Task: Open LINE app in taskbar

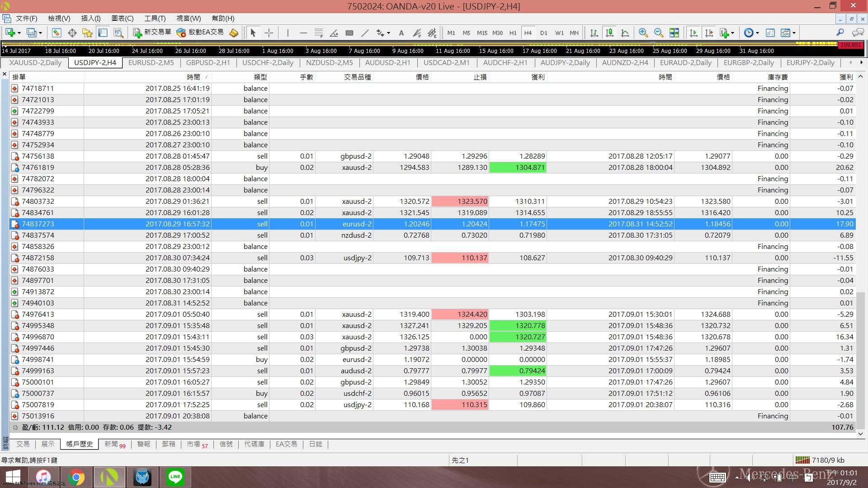Action: (175, 477)
